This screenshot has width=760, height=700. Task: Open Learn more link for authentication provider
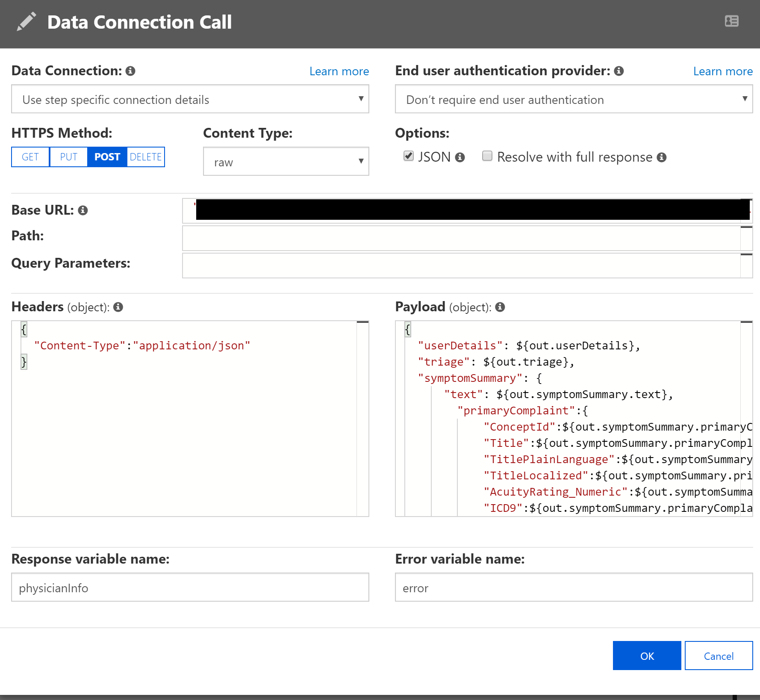click(x=723, y=71)
